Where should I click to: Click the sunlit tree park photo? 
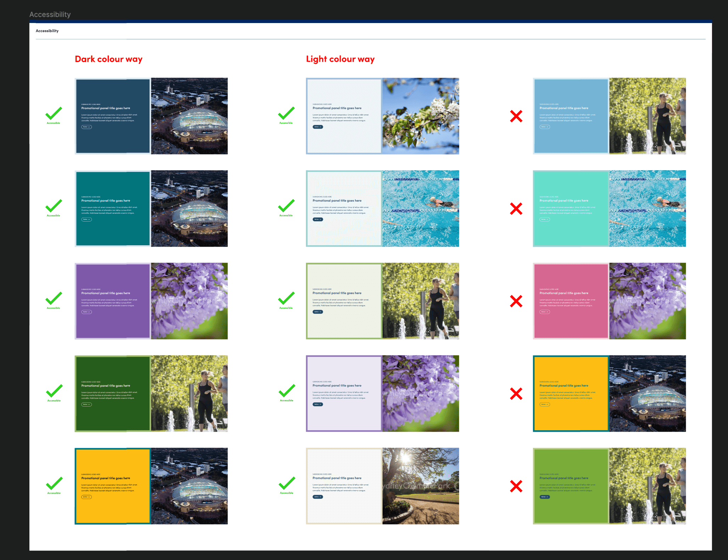point(421,486)
